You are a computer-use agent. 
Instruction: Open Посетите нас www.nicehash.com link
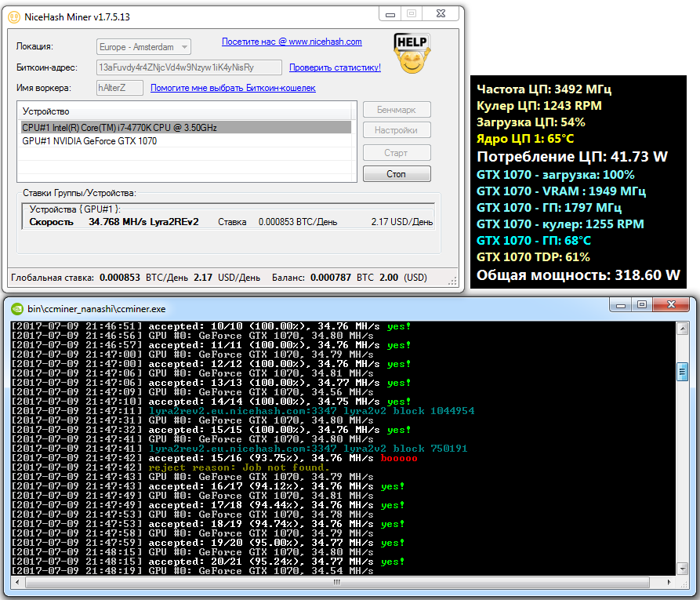[292, 42]
